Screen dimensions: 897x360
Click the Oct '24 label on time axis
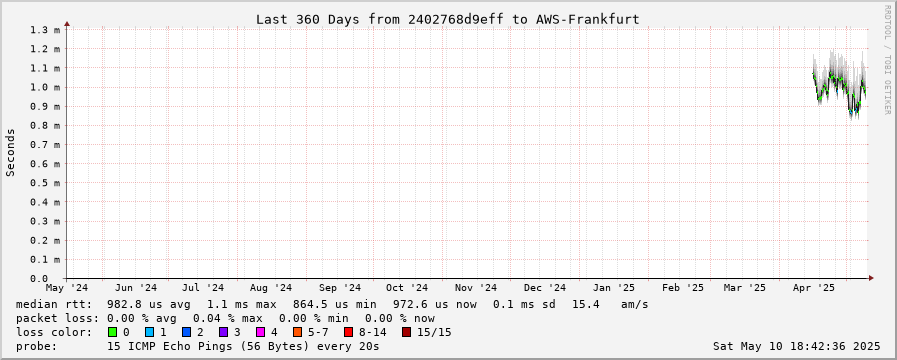407,287
